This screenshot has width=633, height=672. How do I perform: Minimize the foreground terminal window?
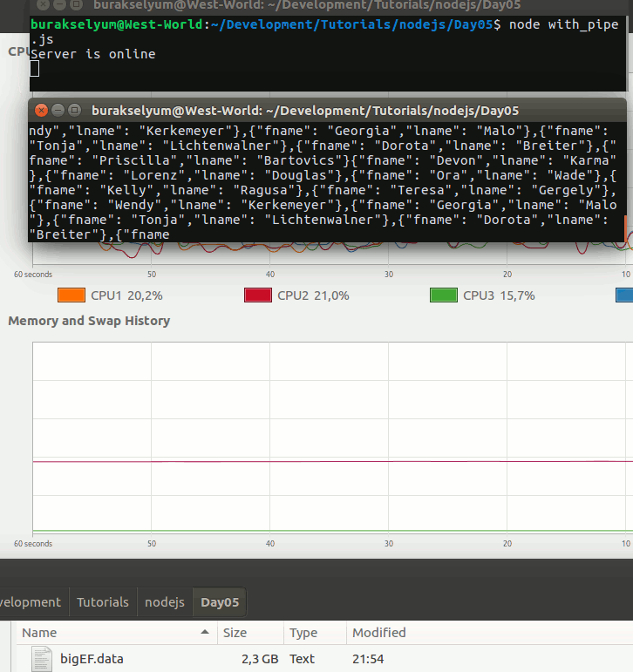click(x=58, y=110)
